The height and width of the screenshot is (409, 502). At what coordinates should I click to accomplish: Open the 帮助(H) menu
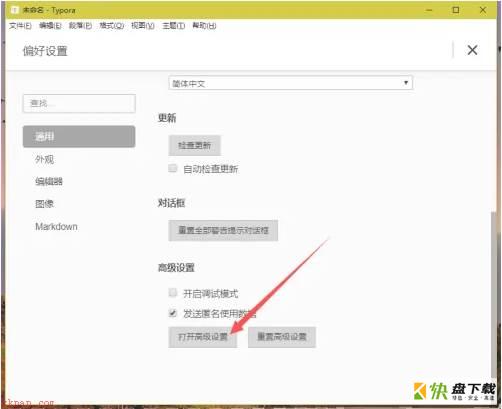204,26
